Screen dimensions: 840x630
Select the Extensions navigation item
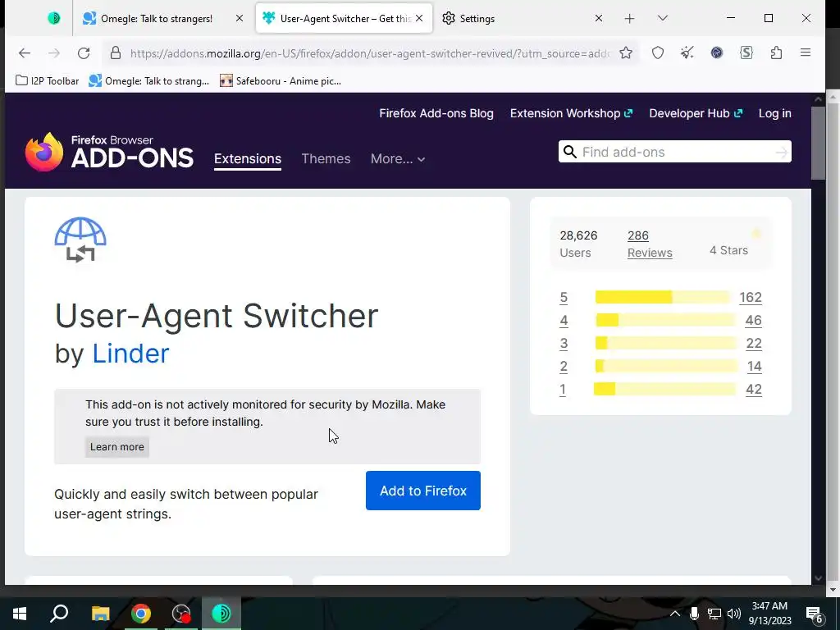pyautogui.click(x=248, y=158)
